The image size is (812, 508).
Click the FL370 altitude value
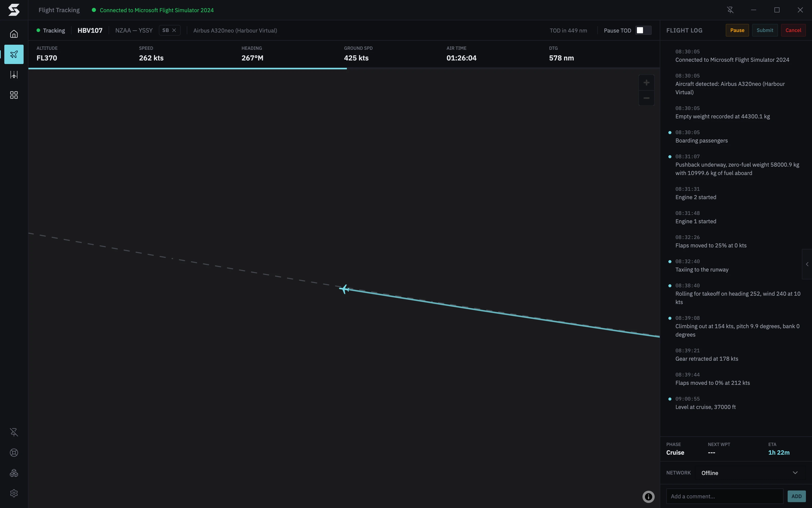[x=47, y=58]
